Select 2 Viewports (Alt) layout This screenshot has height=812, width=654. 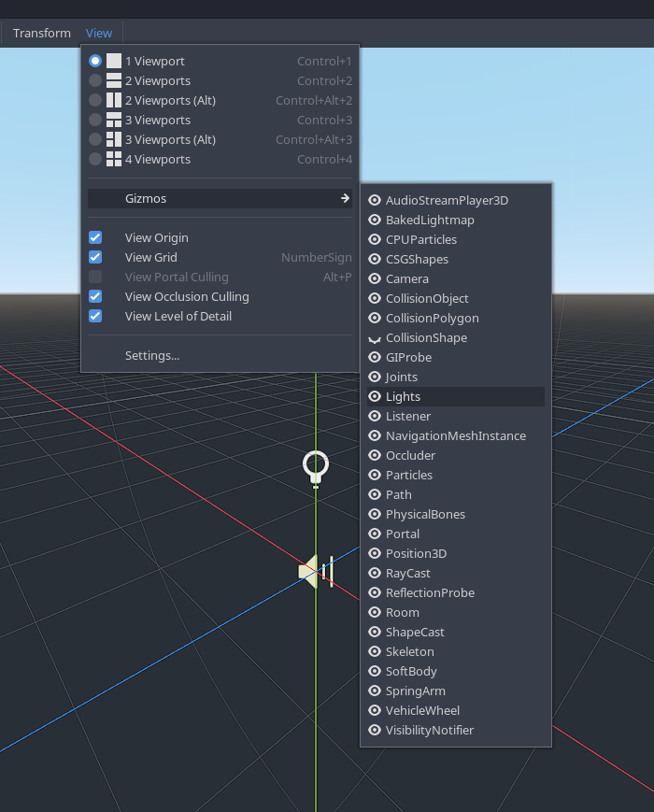(x=220, y=101)
